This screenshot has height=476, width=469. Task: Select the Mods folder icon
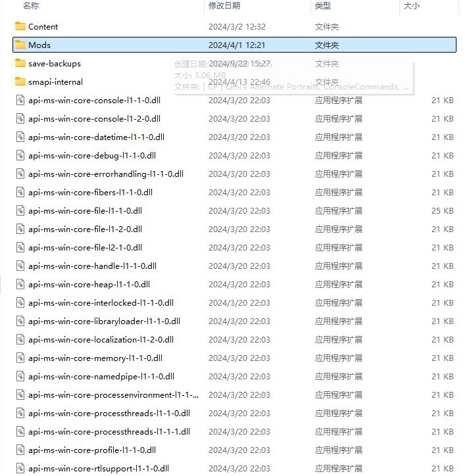[20, 45]
